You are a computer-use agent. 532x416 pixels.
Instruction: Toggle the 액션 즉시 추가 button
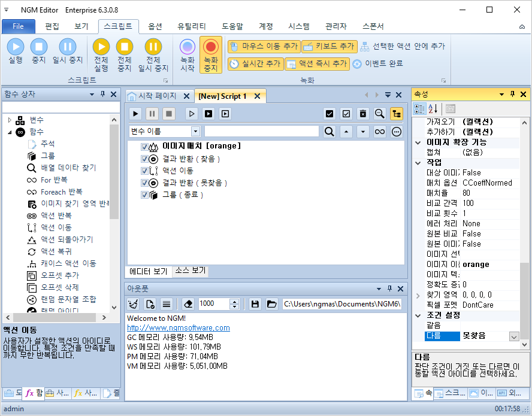(317, 63)
